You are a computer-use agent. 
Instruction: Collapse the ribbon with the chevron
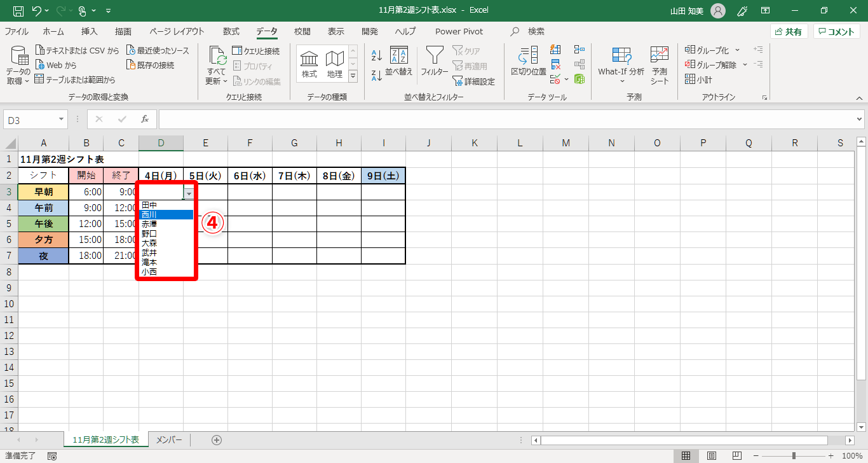pyautogui.click(x=859, y=98)
